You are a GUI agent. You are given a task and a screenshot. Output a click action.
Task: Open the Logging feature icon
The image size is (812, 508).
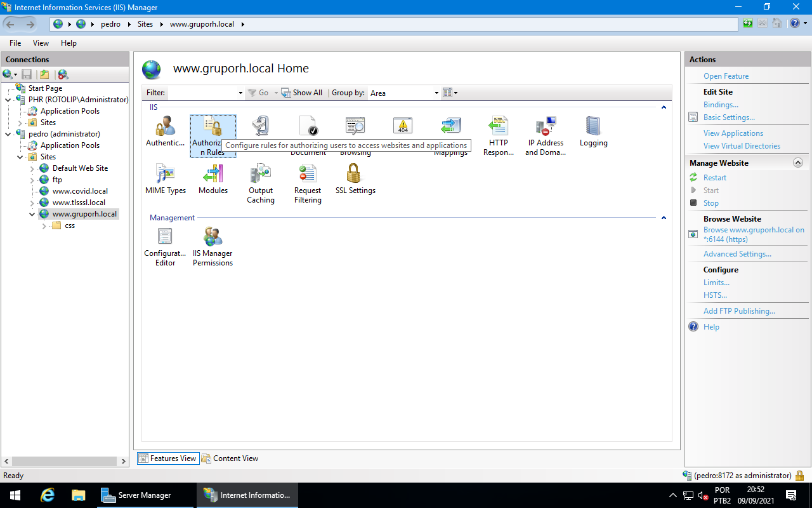tap(593, 127)
